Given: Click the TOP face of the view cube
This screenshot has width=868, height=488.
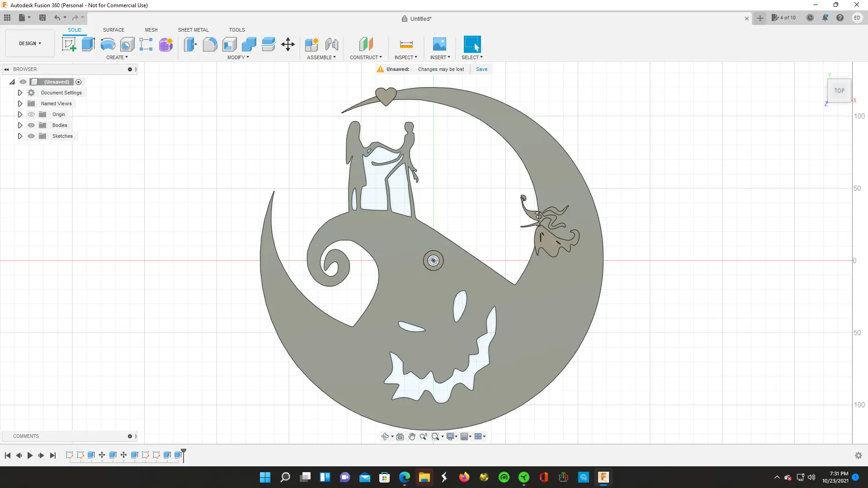Looking at the screenshot, I should tap(839, 91).
